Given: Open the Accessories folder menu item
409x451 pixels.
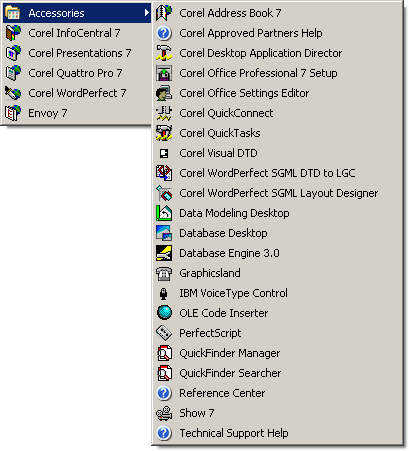Looking at the screenshot, I should pos(77,13).
